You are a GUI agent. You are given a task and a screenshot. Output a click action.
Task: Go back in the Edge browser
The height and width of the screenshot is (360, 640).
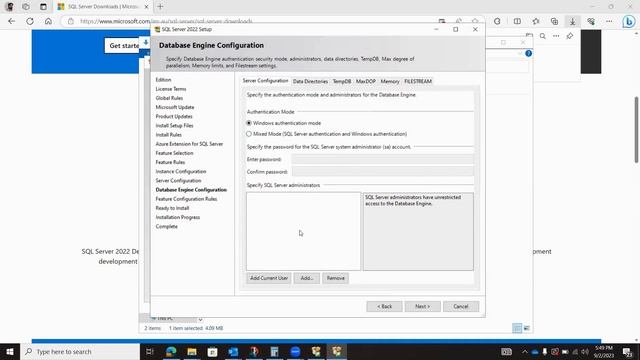click(x=11, y=21)
